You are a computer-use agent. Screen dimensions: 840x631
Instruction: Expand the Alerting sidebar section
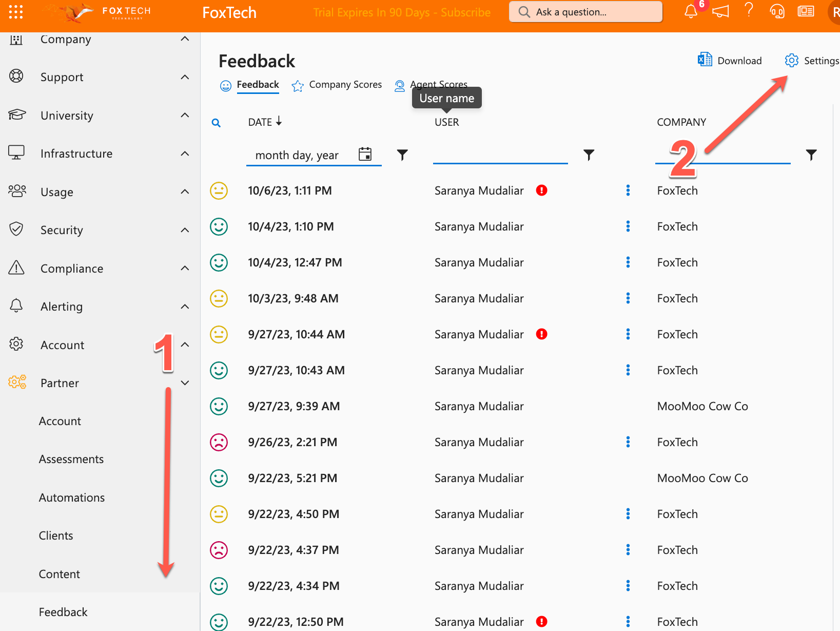coord(185,307)
